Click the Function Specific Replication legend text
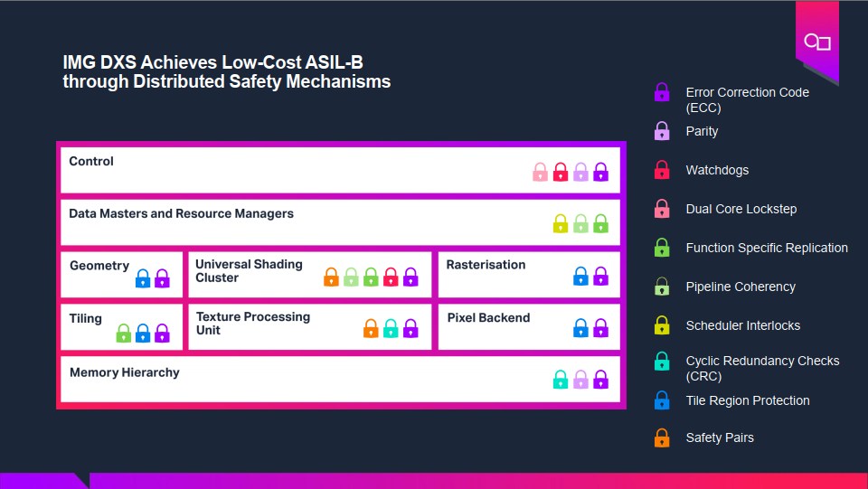This screenshot has width=868, height=489. 767,248
